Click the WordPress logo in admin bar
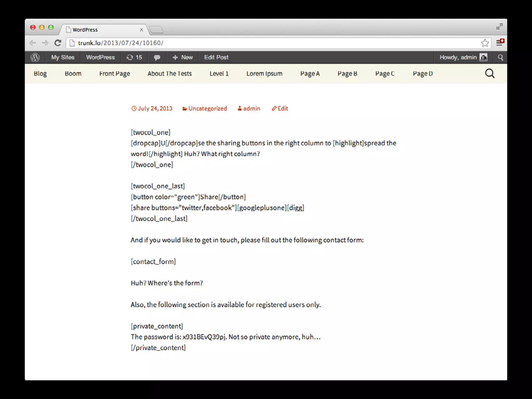The width and height of the screenshot is (532, 399). coord(35,57)
